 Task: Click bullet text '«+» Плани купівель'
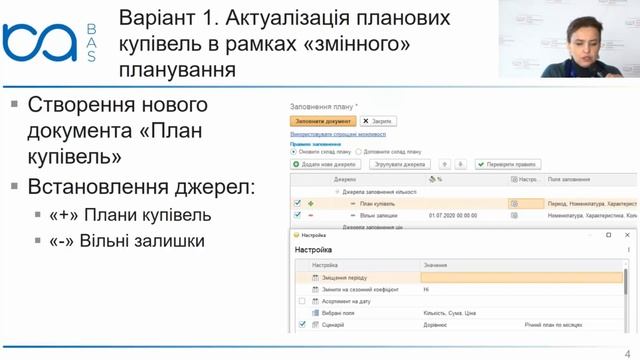[130, 215]
